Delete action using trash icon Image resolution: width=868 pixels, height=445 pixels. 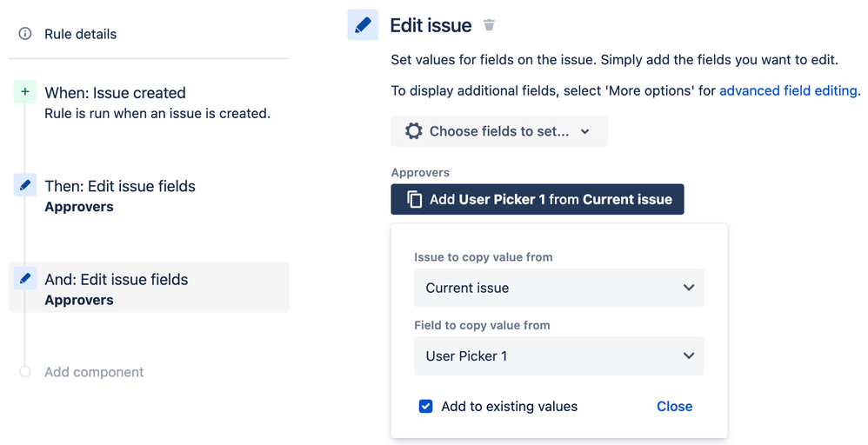click(x=489, y=25)
